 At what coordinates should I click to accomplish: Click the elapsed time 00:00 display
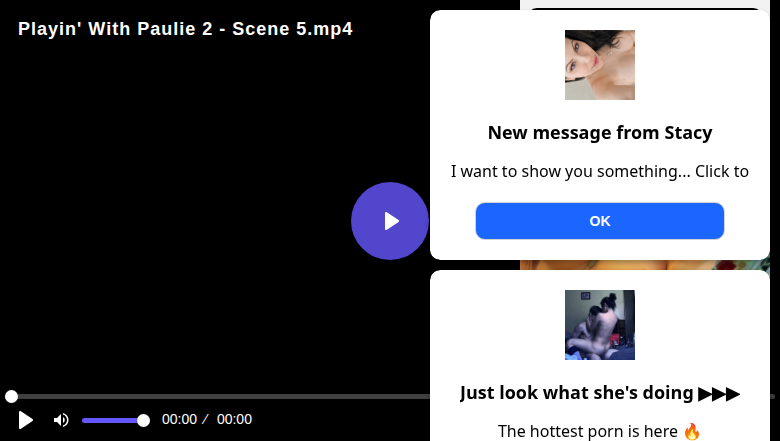tap(179, 420)
